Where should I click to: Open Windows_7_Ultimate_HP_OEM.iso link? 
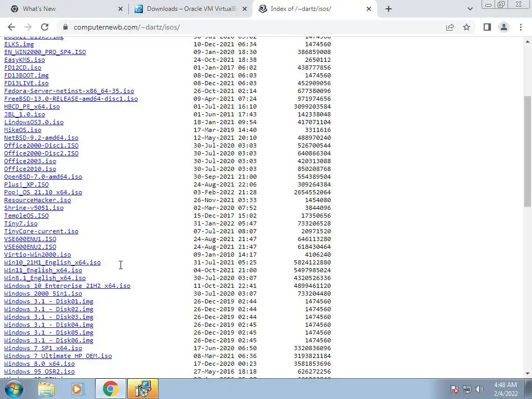58,356
